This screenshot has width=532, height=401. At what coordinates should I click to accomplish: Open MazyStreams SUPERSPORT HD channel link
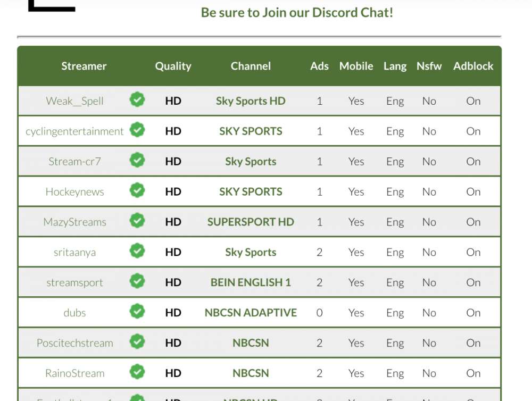coord(251,222)
